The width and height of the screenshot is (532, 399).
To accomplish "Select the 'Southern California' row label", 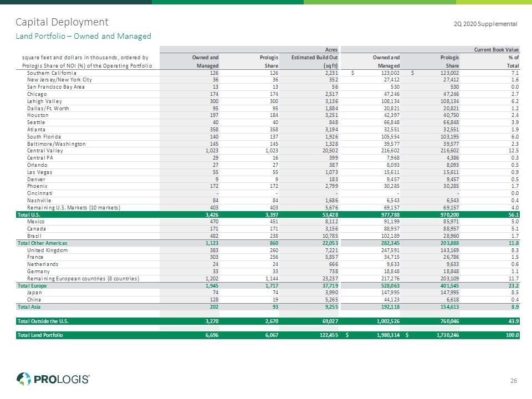I will [52, 73].
